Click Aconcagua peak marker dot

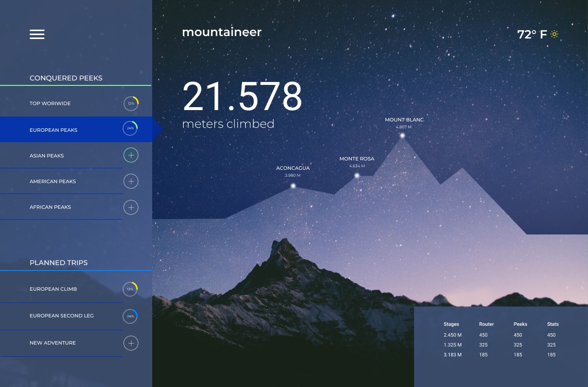point(293,186)
